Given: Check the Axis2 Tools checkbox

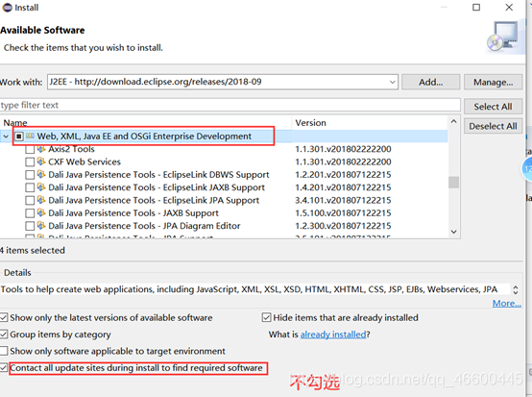Looking at the screenshot, I should click(30, 149).
